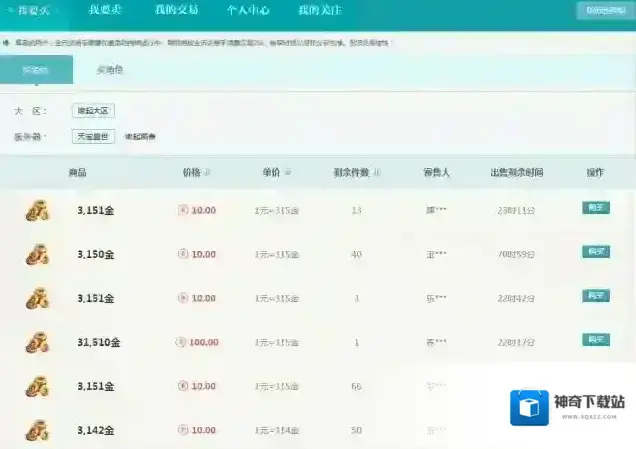The image size is (636, 449).
Task: Click the gold bag icon in the 31,510金 row
Action: (x=37, y=342)
